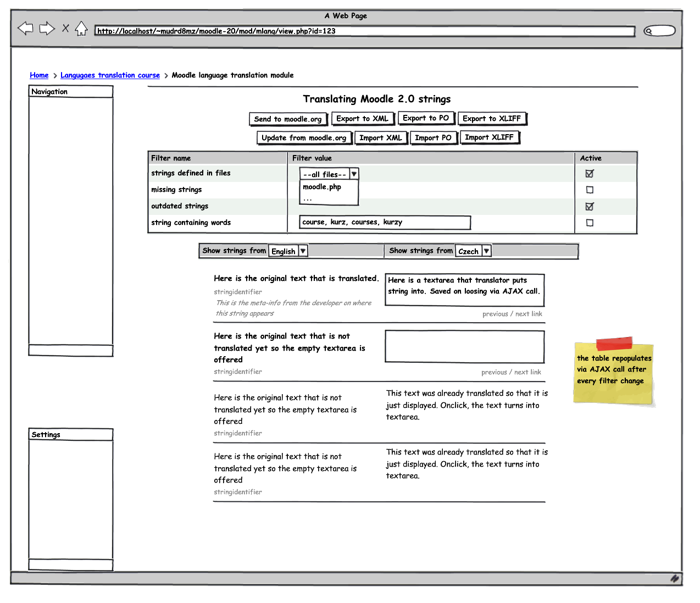Click the Translating Moodle 2.0 strings heading

[377, 99]
